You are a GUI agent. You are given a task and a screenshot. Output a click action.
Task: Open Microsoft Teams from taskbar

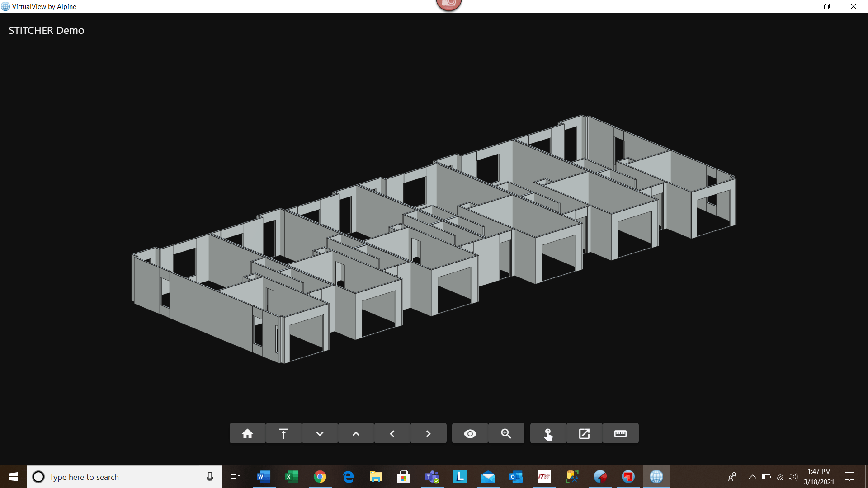coord(432,477)
